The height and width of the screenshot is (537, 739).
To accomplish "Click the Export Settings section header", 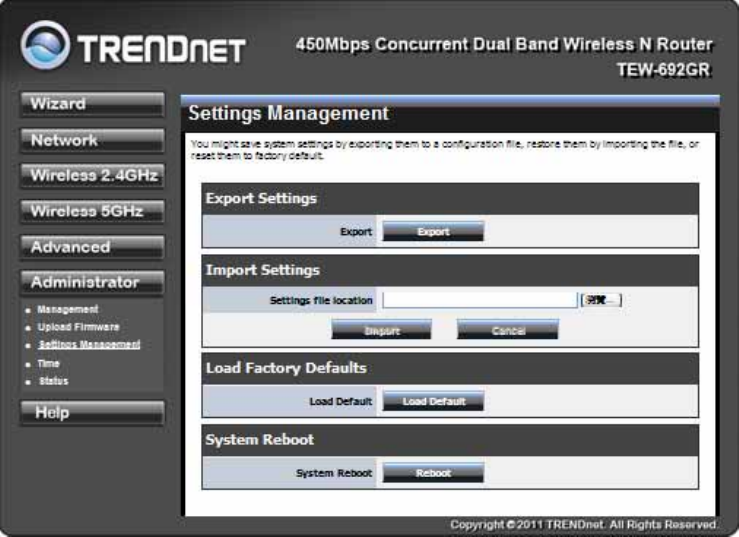I will coord(450,199).
